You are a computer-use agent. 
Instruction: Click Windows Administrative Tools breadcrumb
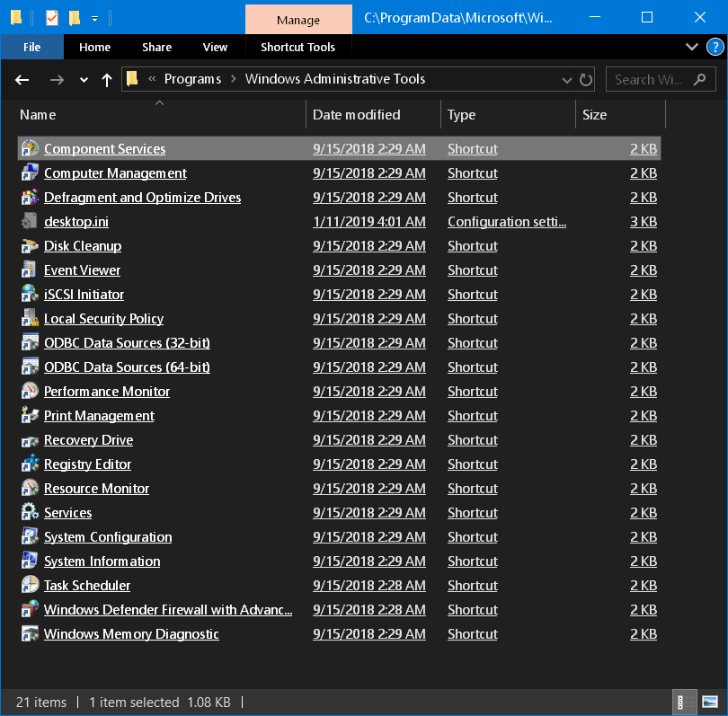coord(335,79)
